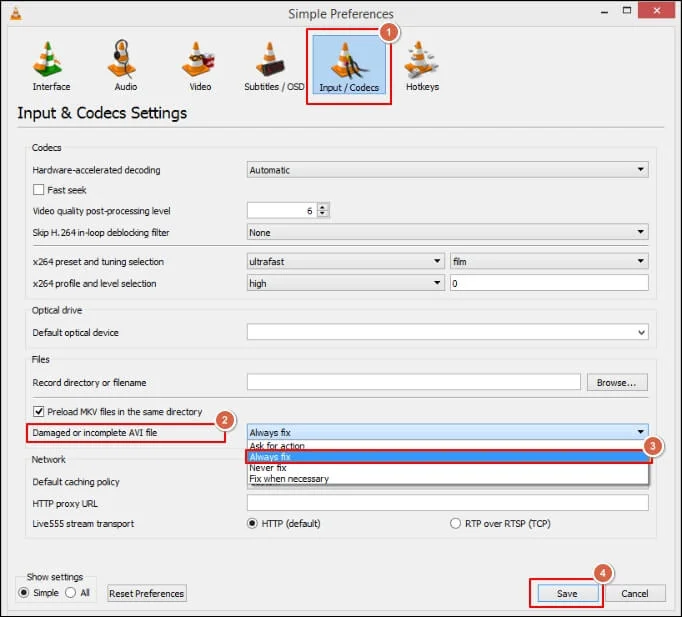Open x264 tuning dropdown showing film

click(549, 261)
